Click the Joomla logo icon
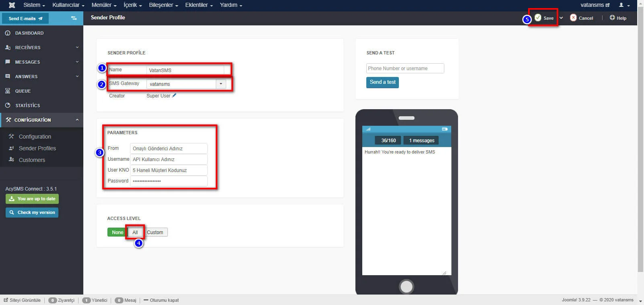 click(x=12, y=5)
